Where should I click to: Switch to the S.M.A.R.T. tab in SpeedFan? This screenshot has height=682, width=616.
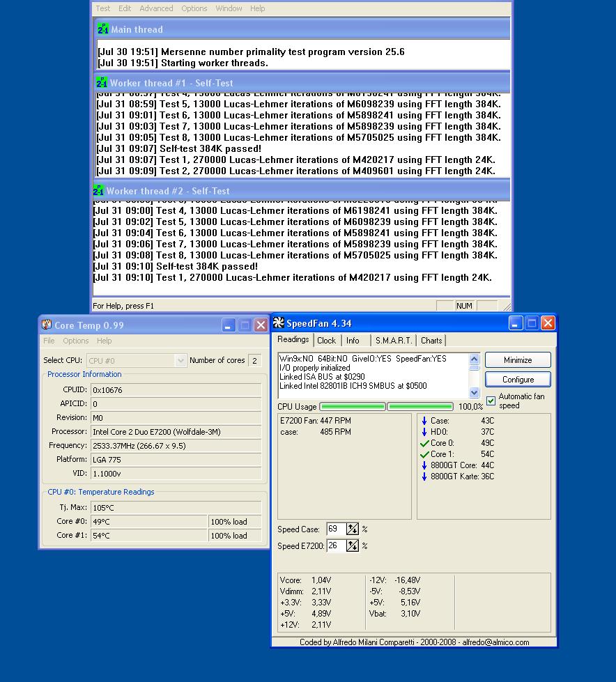[x=394, y=341]
